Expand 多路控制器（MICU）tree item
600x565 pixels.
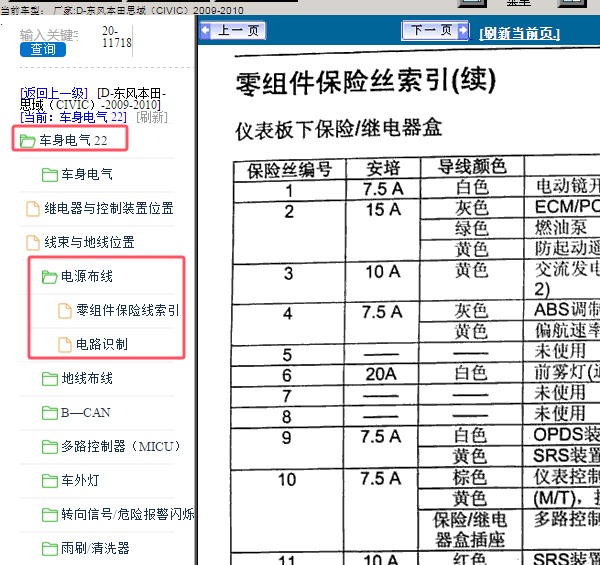click(121, 446)
